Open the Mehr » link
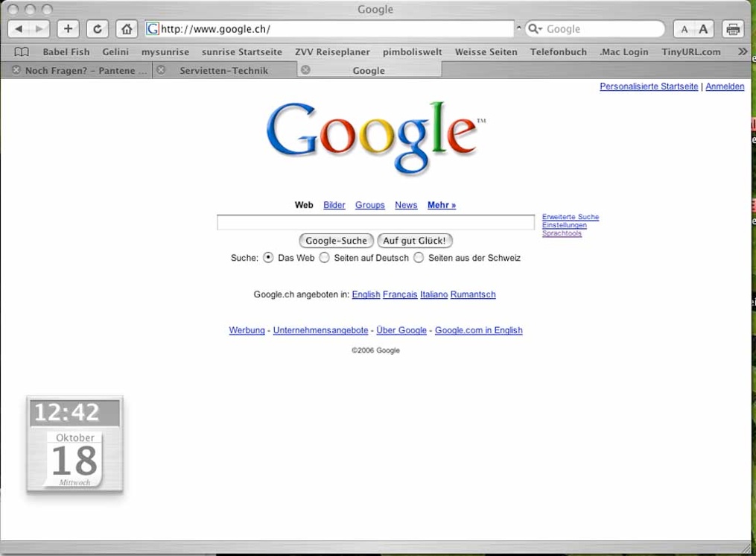This screenshot has width=756, height=556. tap(442, 205)
